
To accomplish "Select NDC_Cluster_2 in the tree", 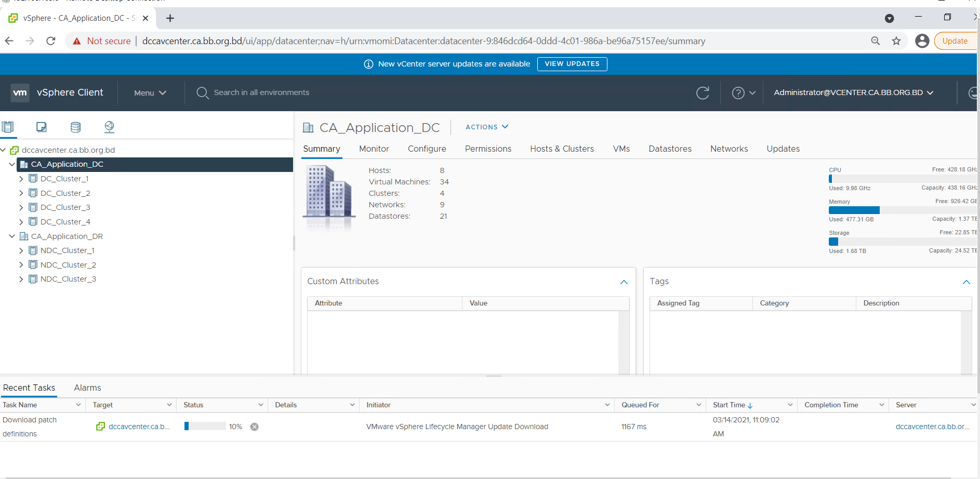I will coord(68,265).
